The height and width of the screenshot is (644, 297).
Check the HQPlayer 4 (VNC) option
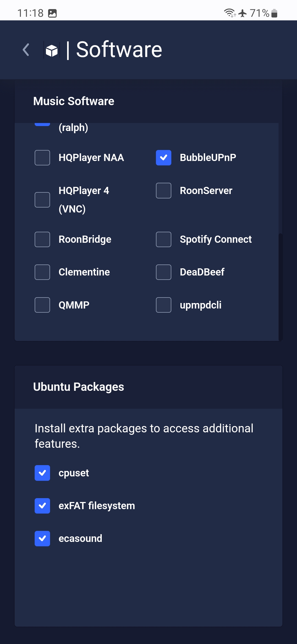42,200
